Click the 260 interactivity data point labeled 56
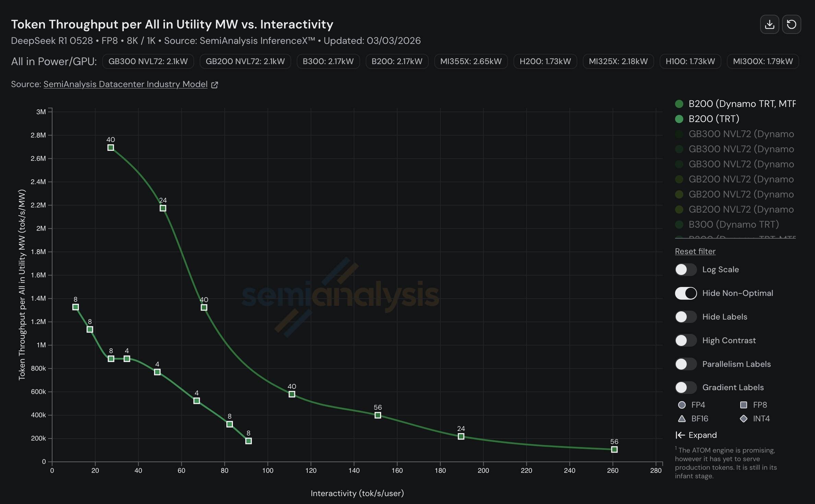Image resolution: width=815 pixels, height=504 pixels. coord(614,449)
